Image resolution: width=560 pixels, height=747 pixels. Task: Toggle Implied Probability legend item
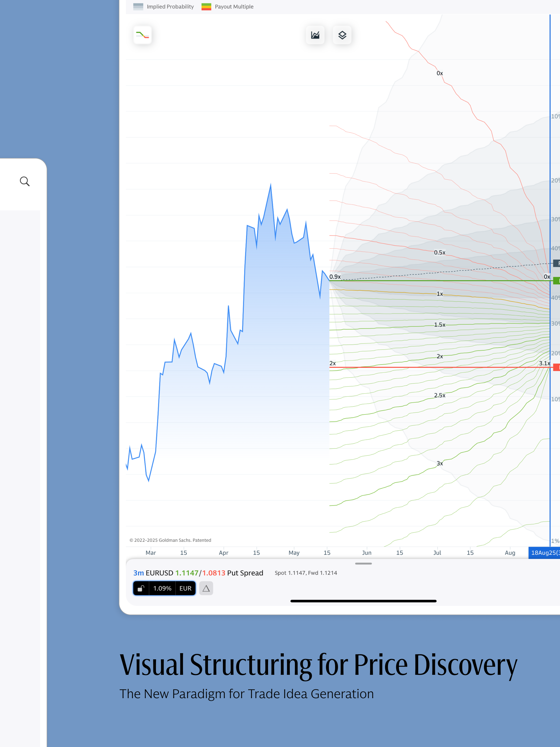pyautogui.click(x=164, y=7)
